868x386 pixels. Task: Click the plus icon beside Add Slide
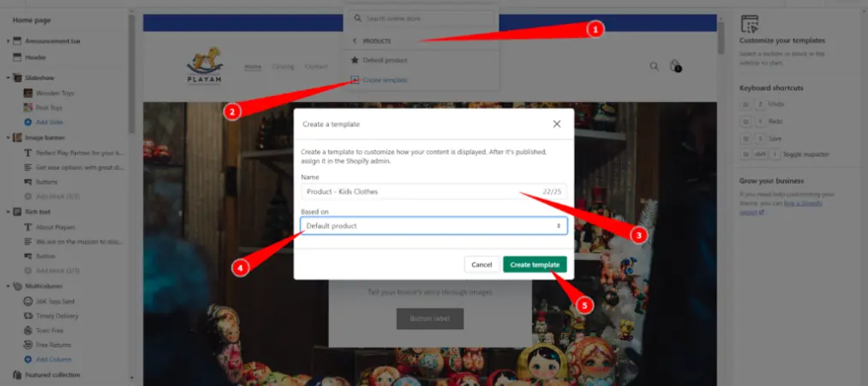(x=27, y=122)
